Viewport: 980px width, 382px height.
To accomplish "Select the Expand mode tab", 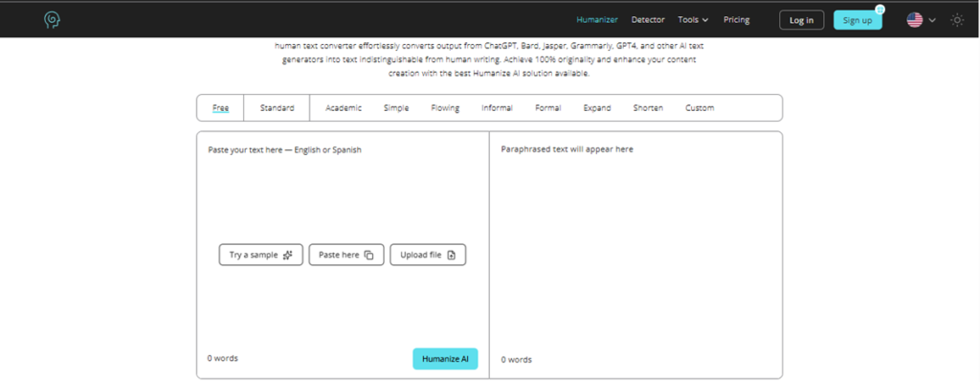I will coord(597,108).
